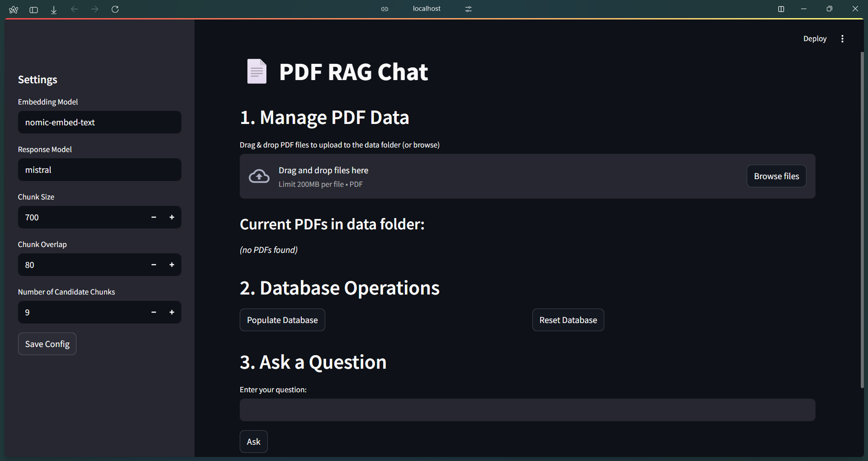This screenshot has height=461, width=868.
Task: Click the Embedding Model text field
Action: (100, 123)
